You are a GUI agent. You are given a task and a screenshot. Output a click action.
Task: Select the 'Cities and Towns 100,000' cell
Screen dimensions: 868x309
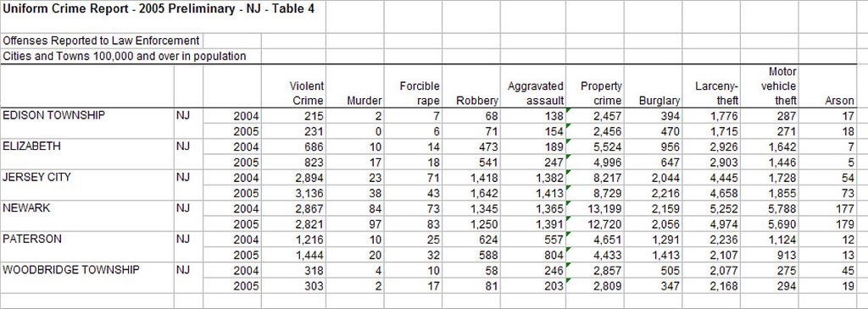[x=125, y=57]
